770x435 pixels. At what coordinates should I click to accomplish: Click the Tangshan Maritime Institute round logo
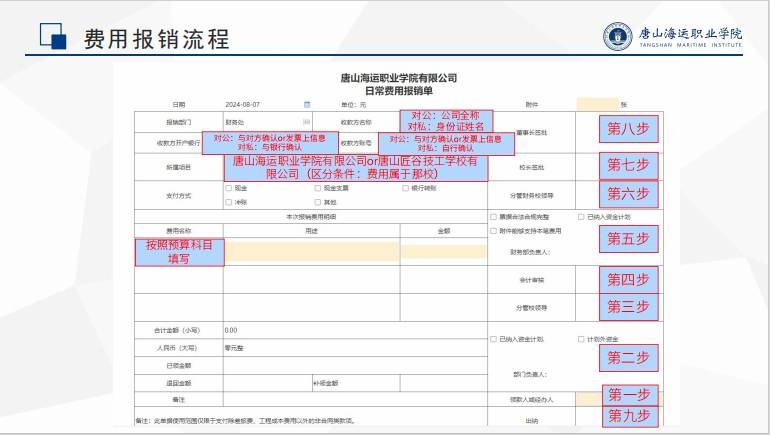click(x=617, y=36)
